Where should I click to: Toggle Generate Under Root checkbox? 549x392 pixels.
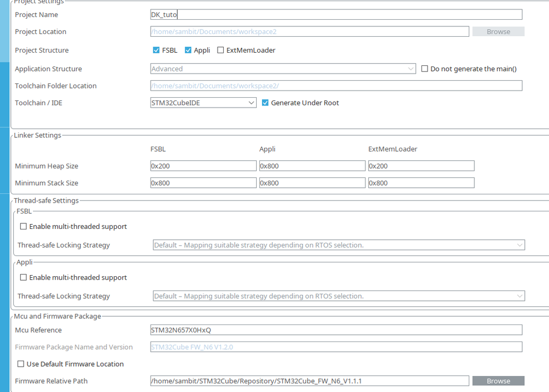point(265,103)
